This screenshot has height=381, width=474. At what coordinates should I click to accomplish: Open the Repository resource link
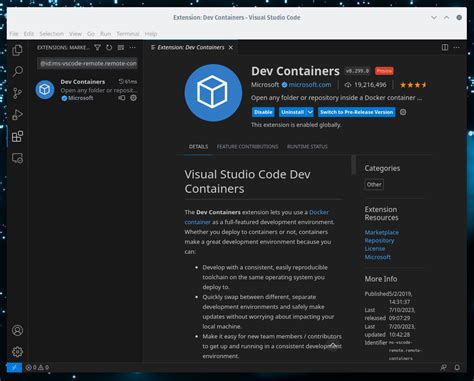(379, 240)
